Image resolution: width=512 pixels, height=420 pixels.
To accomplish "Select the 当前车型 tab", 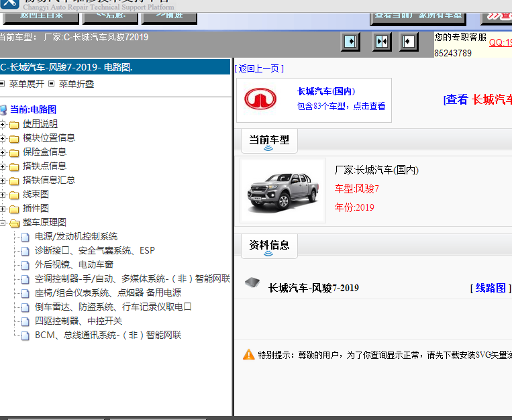I will [269, 141].
